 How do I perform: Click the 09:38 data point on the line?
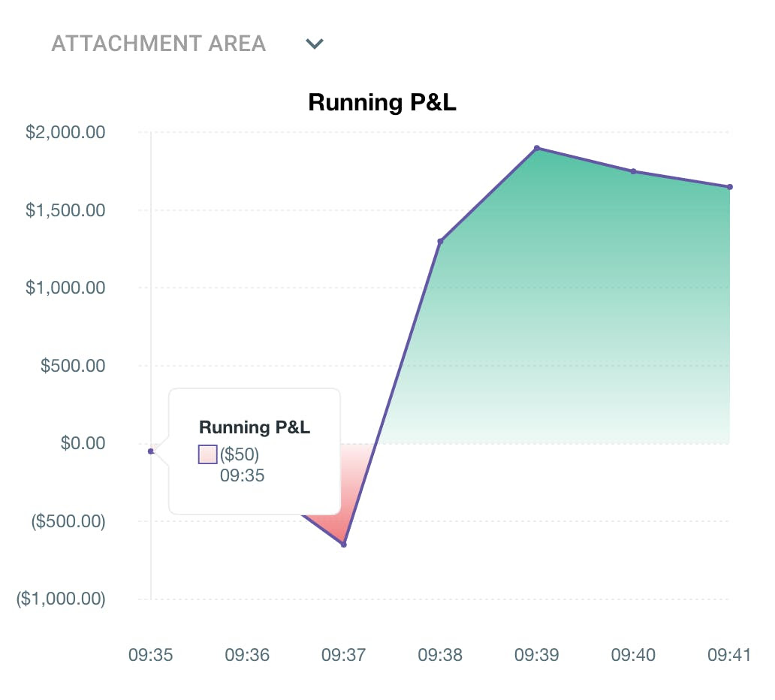(x=441, y=241)
